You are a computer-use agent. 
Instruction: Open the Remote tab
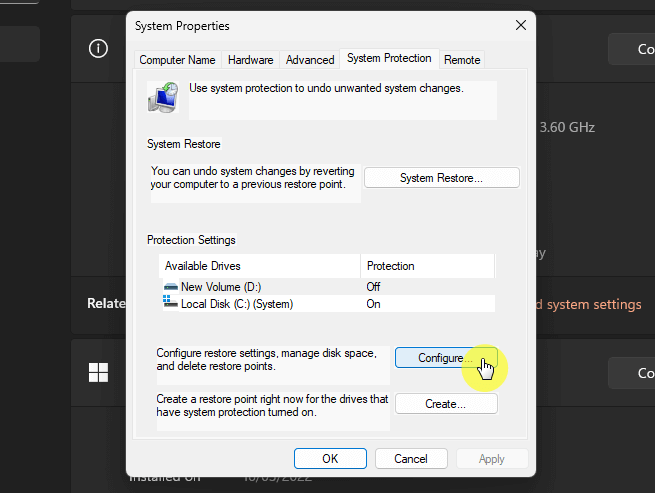(462, 60)
